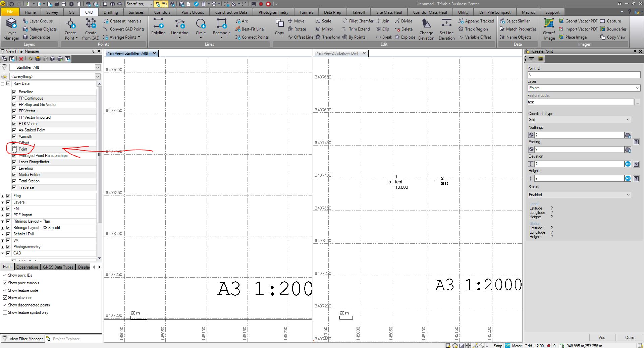644x348 pixels.
Task: Click the Elevation input field
Action: click(x=579, y=164)
